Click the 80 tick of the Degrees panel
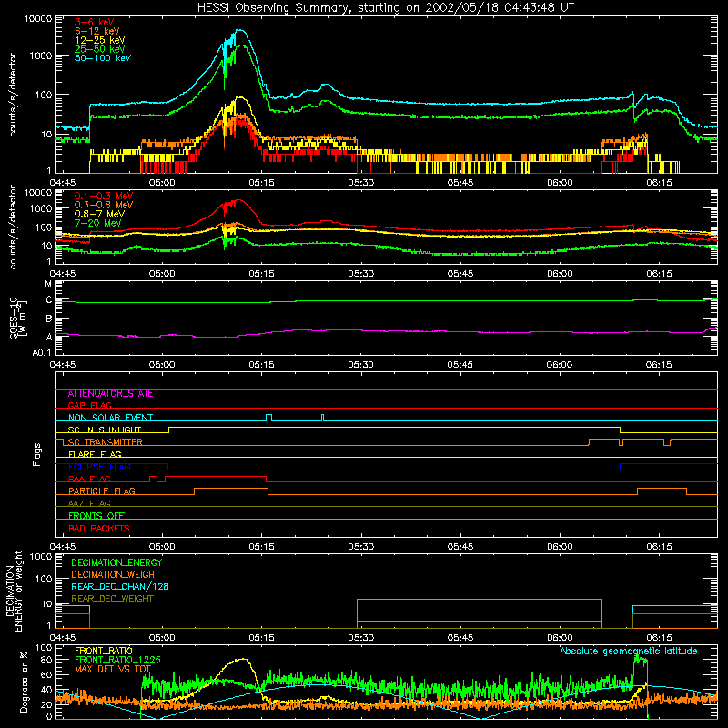This screenshot has height=728, width=728. coord(46,660)
